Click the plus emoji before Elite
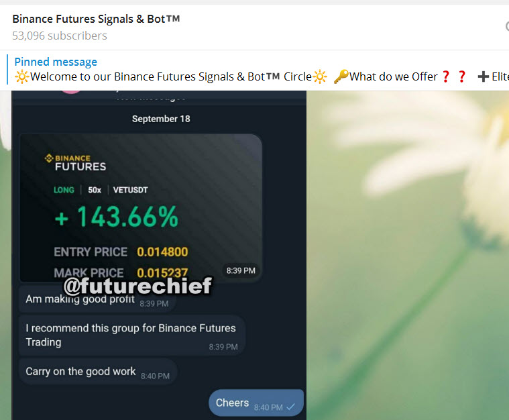 click(x=483, y=76)
